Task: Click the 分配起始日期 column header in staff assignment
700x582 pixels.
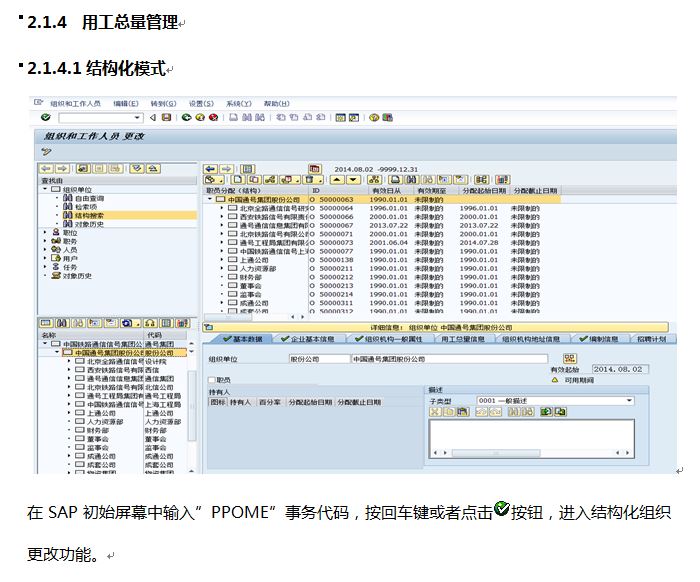Action: 484,191
